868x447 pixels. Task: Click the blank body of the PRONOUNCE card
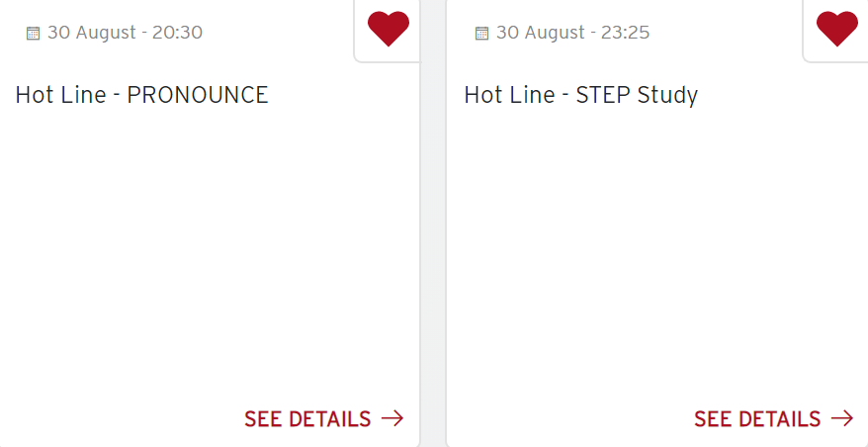(208, 247)
